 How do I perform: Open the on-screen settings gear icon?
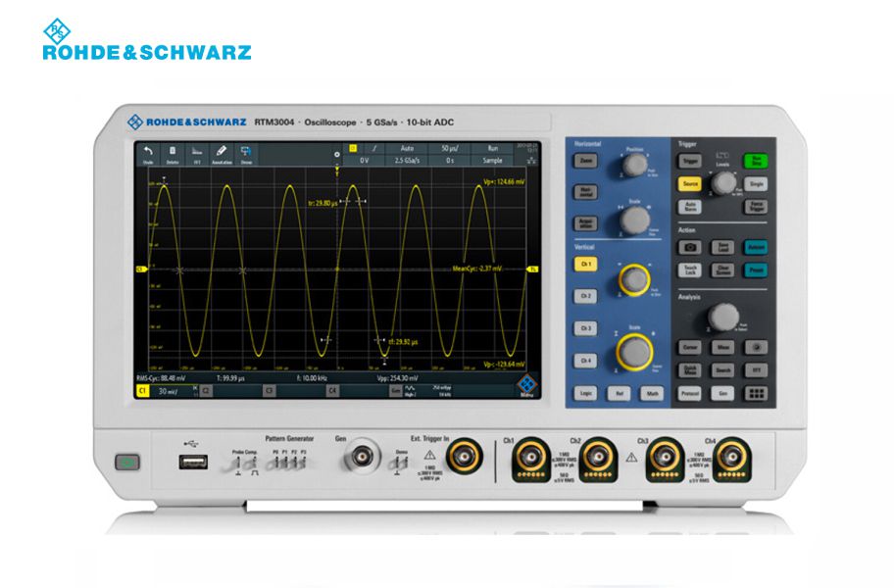pyautogui.click(x=337, y=155)
